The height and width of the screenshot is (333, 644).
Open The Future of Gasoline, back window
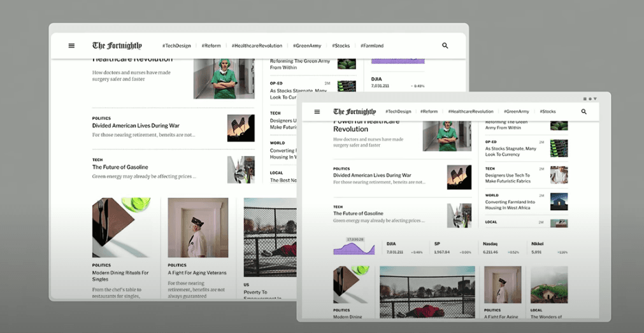tap(120, 167)
